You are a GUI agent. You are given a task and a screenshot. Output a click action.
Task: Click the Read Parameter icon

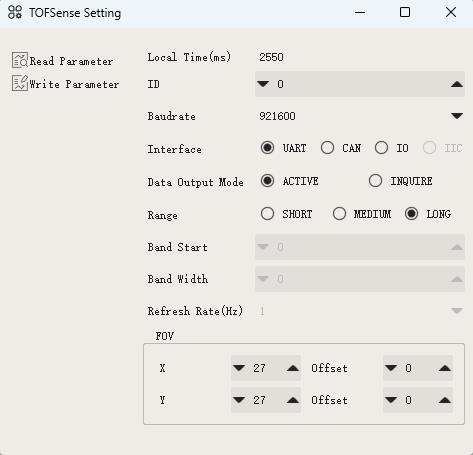coord(20,60)
